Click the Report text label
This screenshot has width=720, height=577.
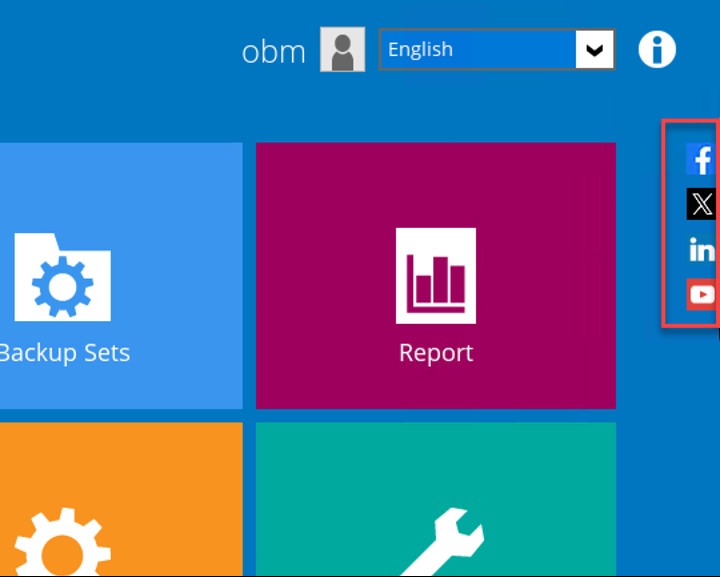click(435, 353)
